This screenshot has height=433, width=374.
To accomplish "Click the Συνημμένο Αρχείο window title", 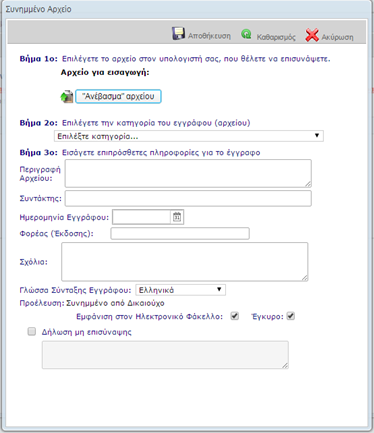I will tap(38, 9).
